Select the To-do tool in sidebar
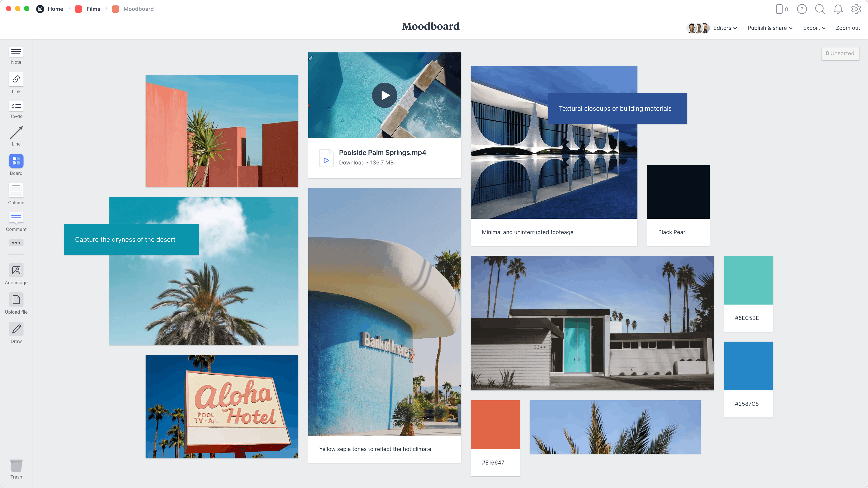The width and height of the screenshot is (868, 488). [x=16, y=110]
